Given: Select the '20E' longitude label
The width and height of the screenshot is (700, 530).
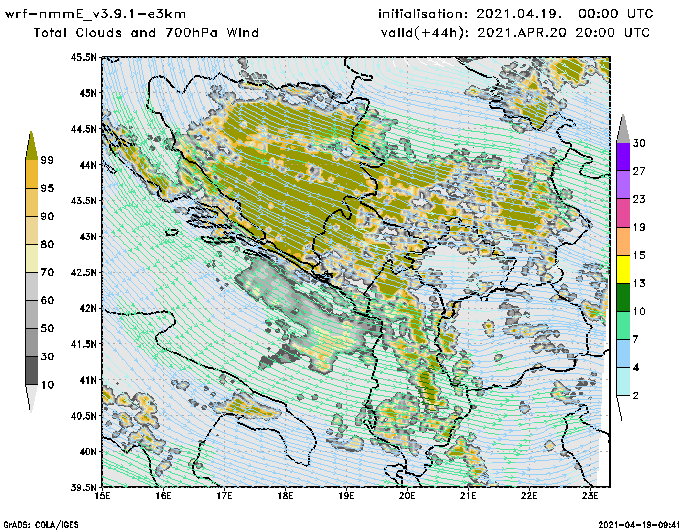Looking at the screenshot, I should tap(407, 496).
